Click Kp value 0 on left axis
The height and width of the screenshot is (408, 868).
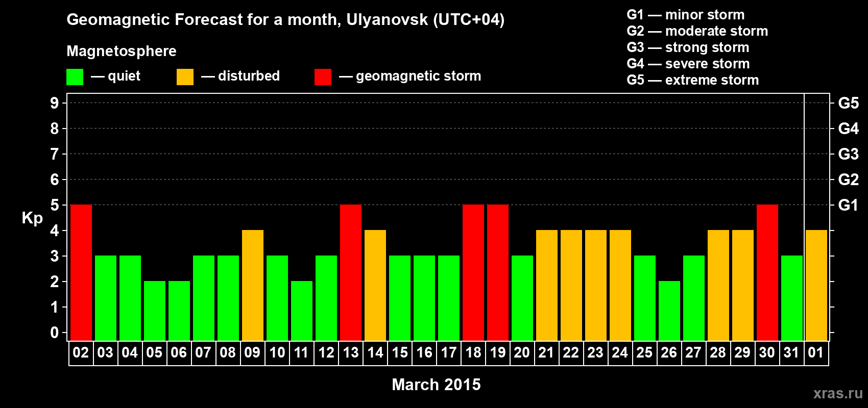(x=55, y=333)
